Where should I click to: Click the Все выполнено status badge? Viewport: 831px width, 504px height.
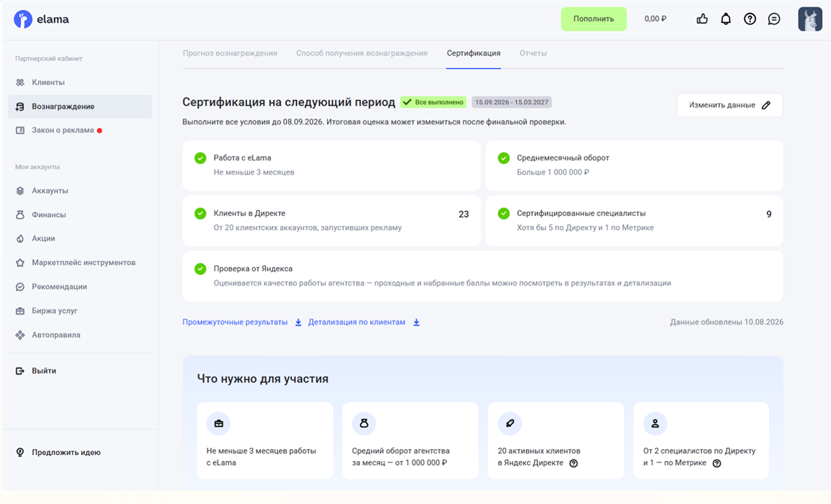pos(434,102)
